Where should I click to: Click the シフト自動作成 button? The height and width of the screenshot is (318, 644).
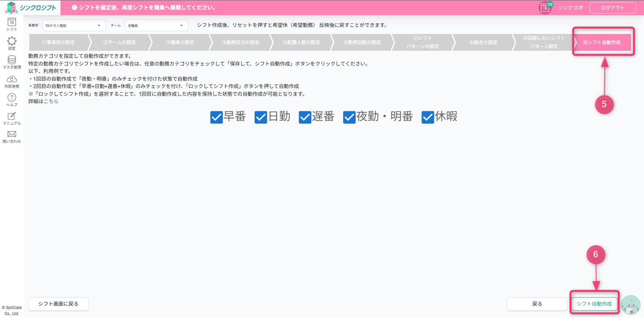point(594,304)
